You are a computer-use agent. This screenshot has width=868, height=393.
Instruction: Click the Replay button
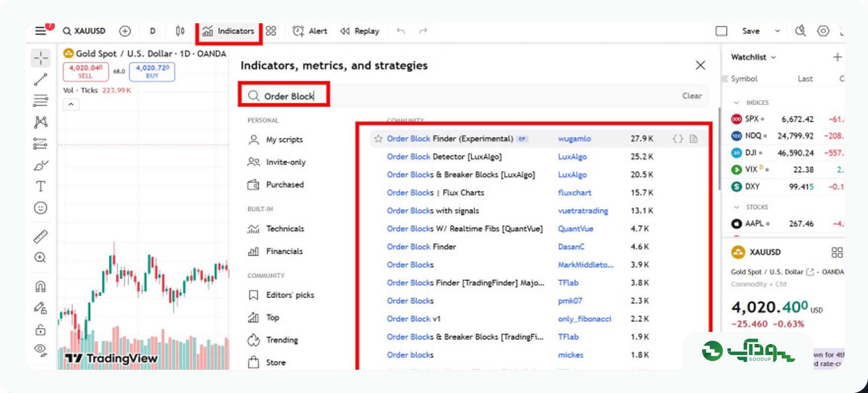click(x=359, y=31)
